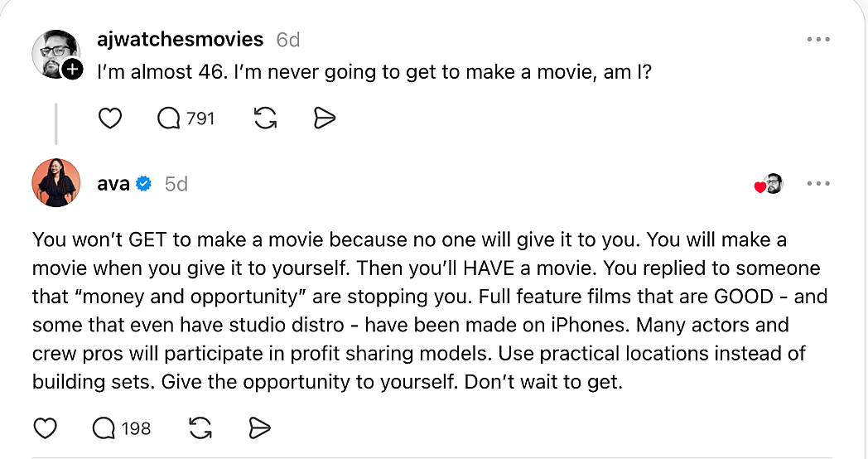The height and width of the screenshot is (459, 868).
Task: Visit ava's username link
Action: (x=113, y=184)
